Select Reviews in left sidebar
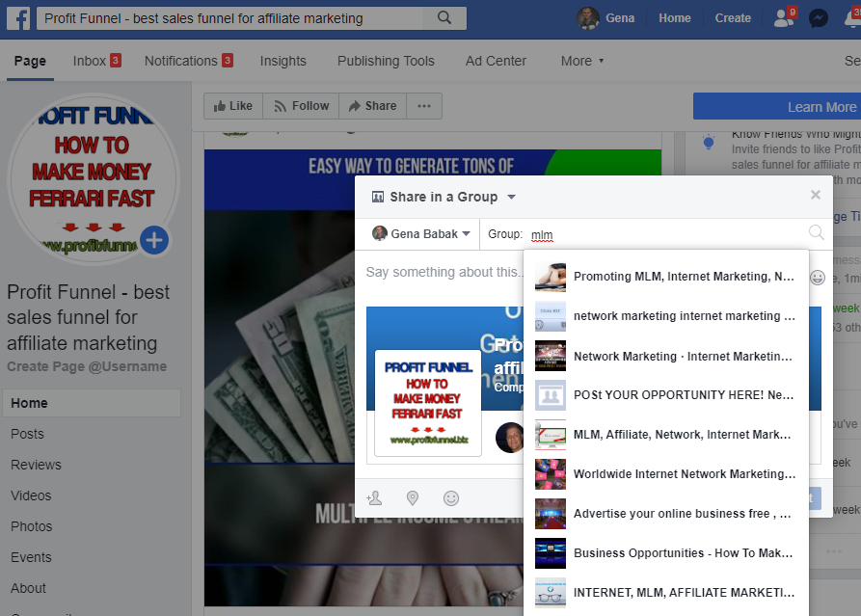 coord(37,465)
